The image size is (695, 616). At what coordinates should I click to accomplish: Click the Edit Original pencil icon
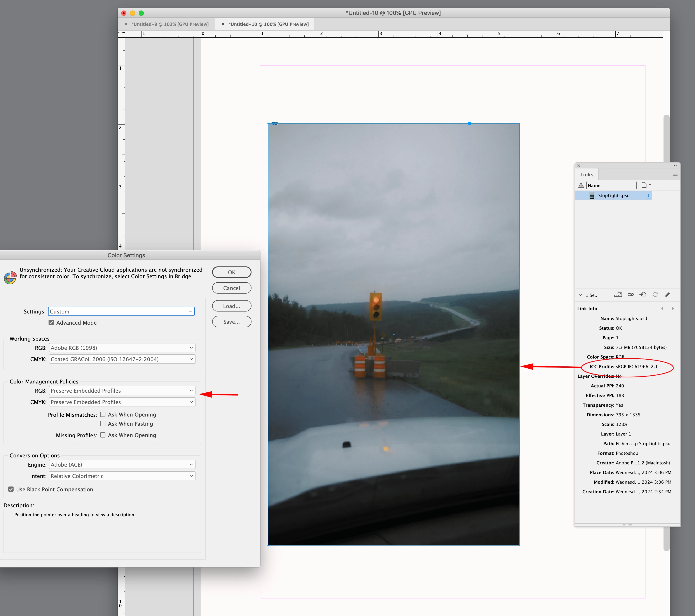click(667, 295)
